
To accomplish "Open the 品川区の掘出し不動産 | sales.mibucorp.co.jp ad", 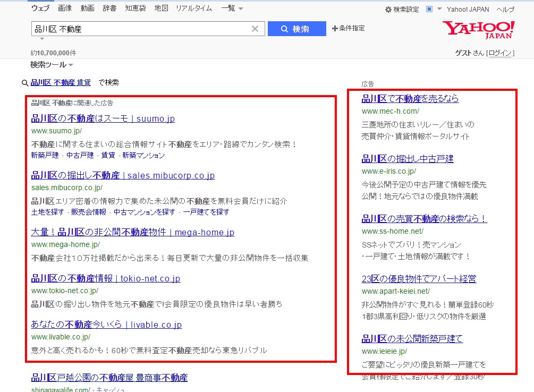I will (123, 175).
